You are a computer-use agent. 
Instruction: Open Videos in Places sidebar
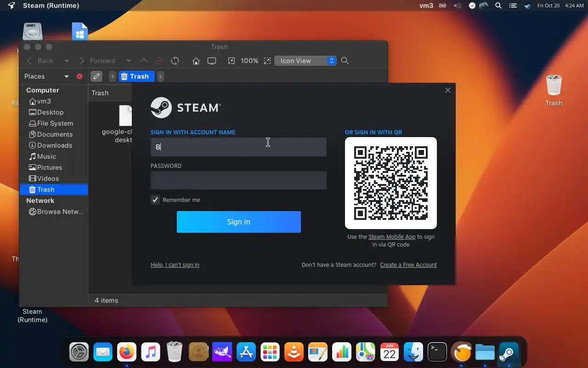[44, 178]
